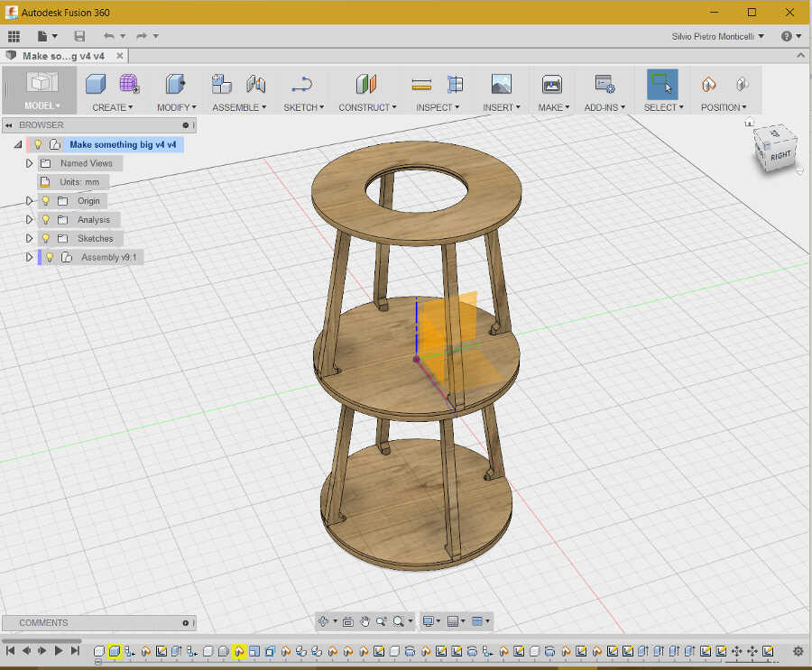Expand the COMMENTS panel

pyautogui.click(x=185, y=623)
